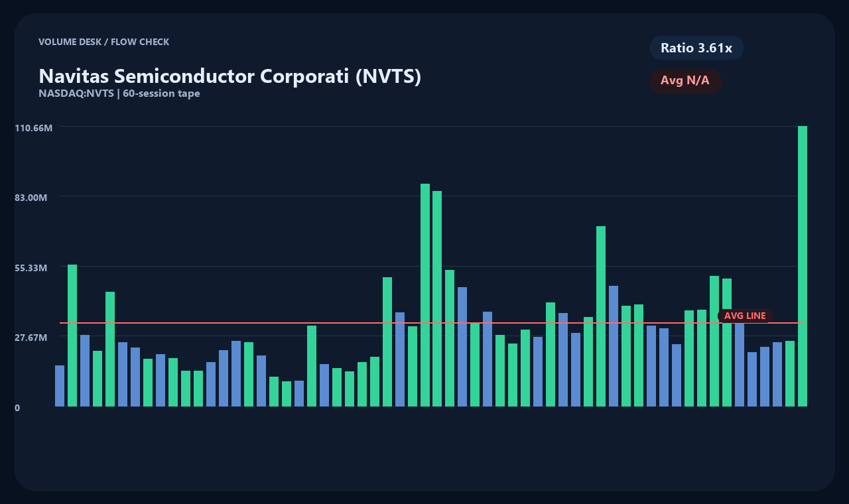Click the Ratio 3.61x badge
This screenshot has height=504, width=849.
[696, 48]
